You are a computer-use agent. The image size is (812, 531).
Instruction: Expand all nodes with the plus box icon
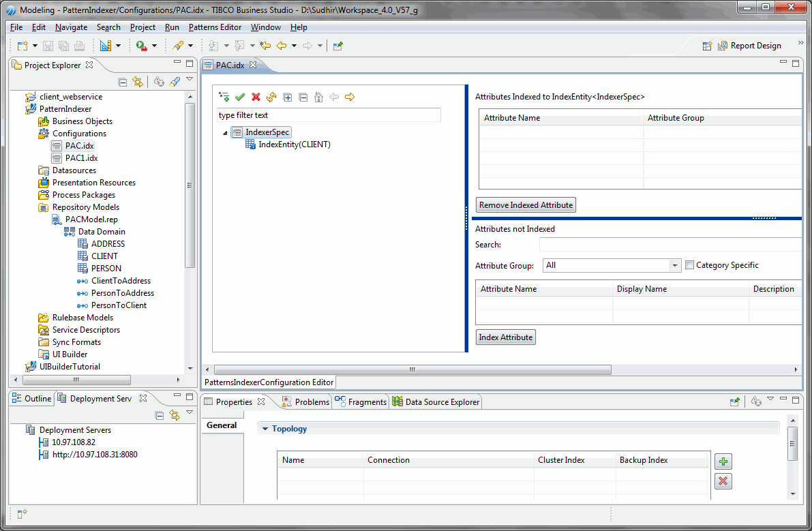[x=288, y=97]
